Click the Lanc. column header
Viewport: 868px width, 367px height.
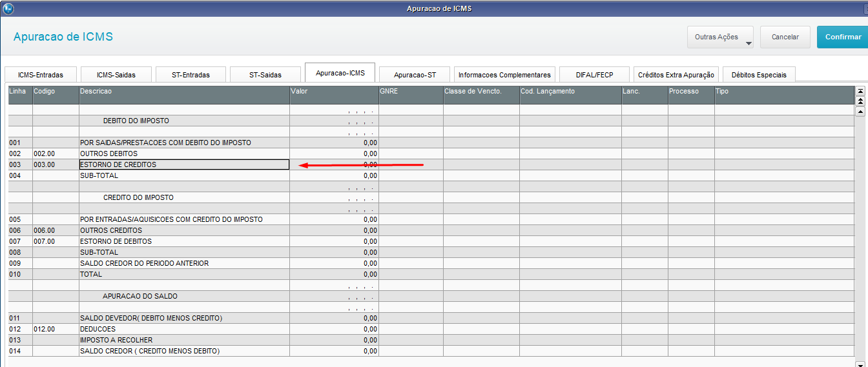(x=645, y=95)
